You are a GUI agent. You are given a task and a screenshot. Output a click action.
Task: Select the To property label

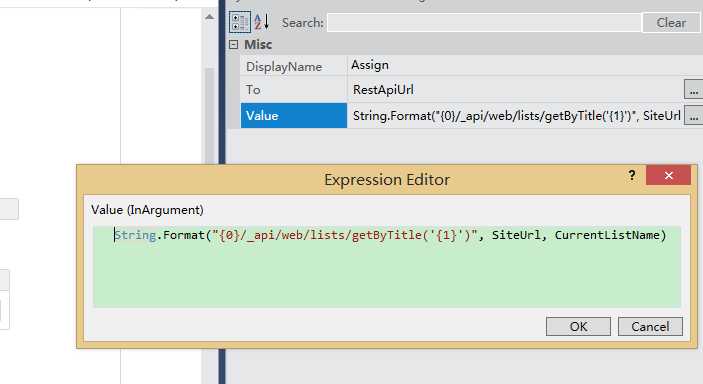coord(294,90)
